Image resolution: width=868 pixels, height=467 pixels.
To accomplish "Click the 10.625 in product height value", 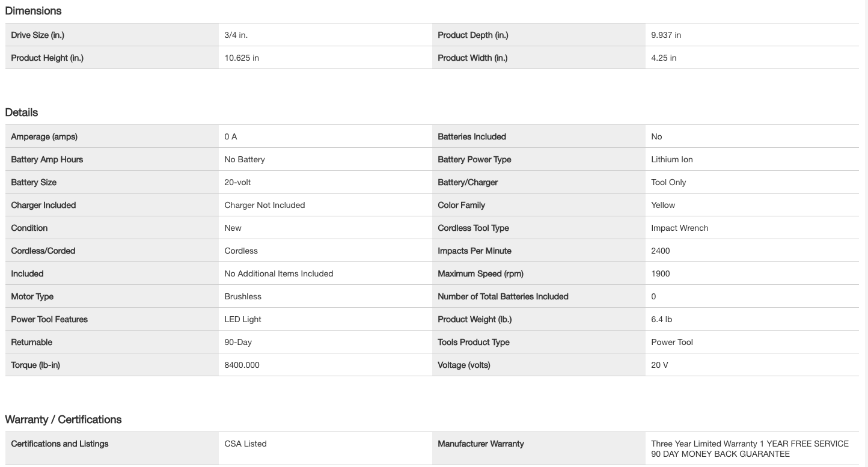I will coord(242,58).
